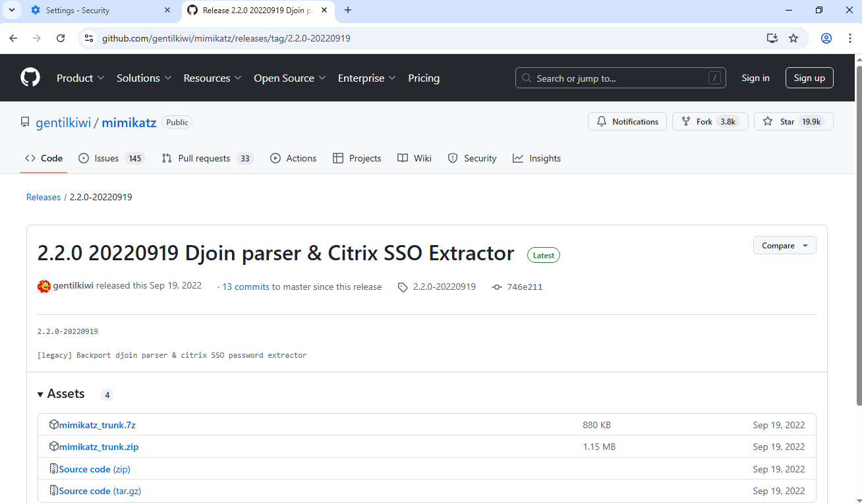This screenshot has width=862, height=504.
Task: Click the Chrome profile avatar icon
Action: point(826,38)
